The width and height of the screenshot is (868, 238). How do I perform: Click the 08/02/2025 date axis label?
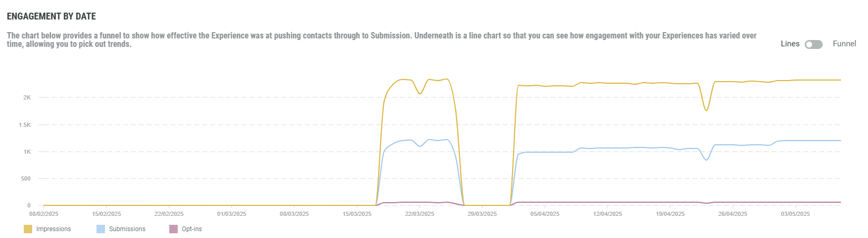(x=44, y=214)
